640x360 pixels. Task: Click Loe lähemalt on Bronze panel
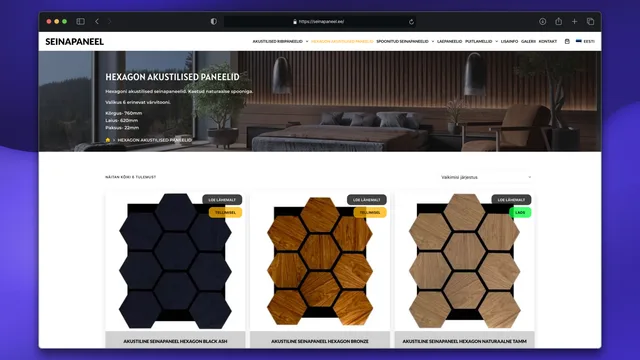pyautogui.click(x=367, y=200)
